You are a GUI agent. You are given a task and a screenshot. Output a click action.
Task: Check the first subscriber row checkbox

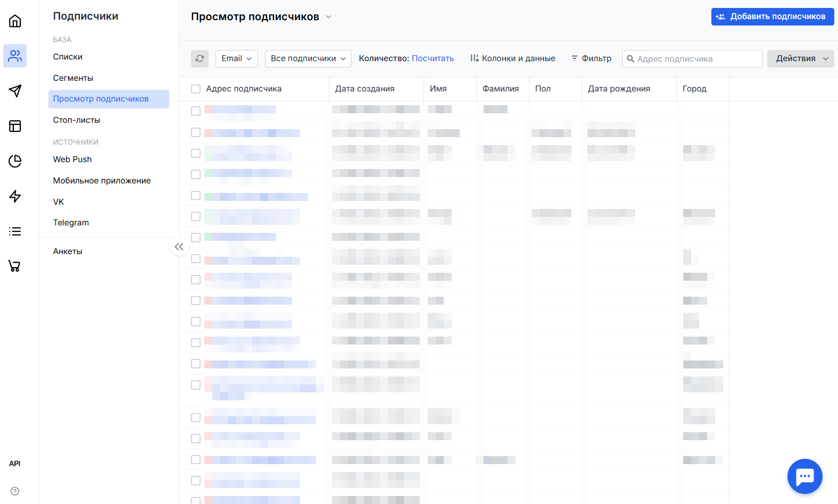point(196,111)
